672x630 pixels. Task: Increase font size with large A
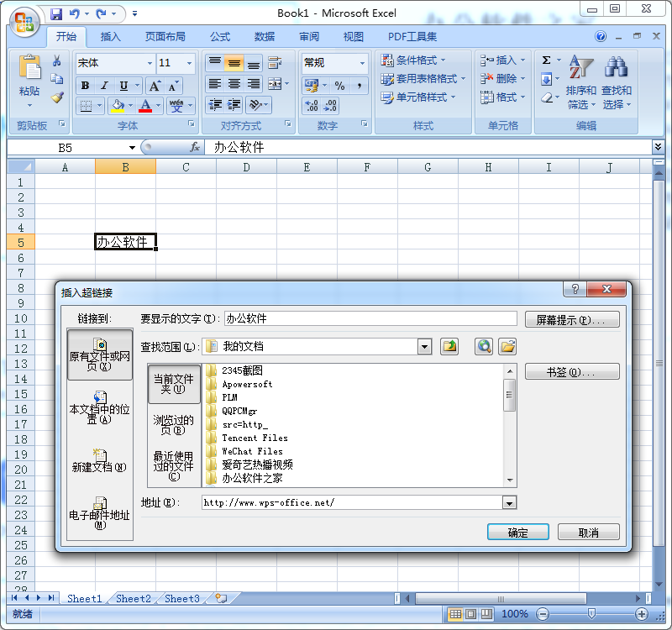[x=155, y=86]
